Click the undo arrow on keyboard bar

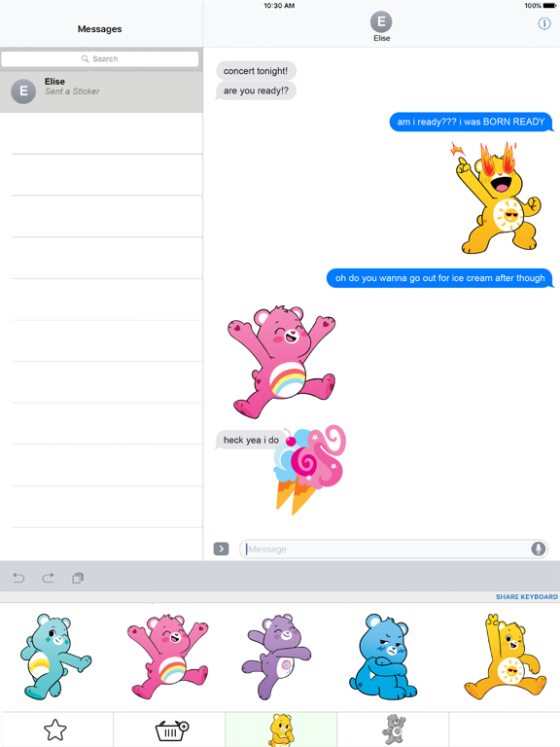tap(18, 578)
